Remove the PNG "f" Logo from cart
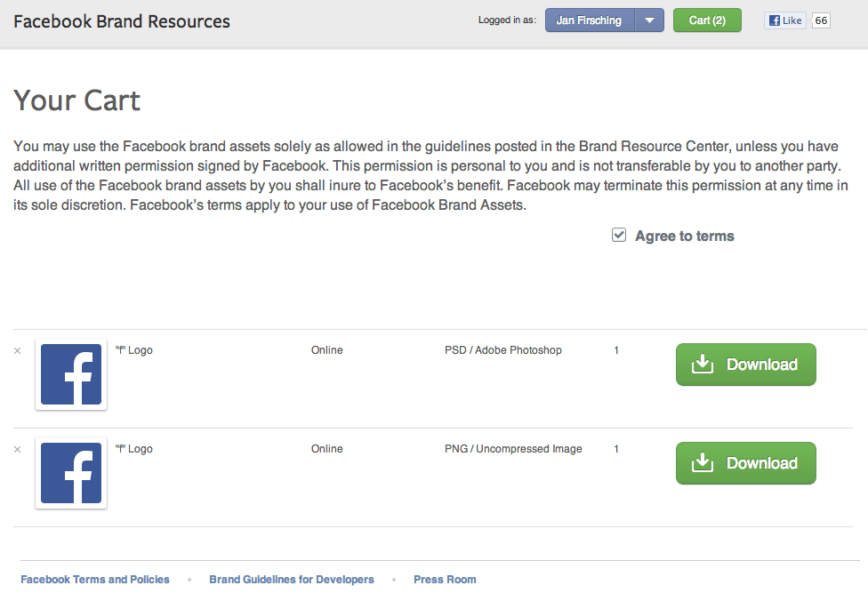Image resolution: width=868 pixels, height=593 pixels. (17, 449)
